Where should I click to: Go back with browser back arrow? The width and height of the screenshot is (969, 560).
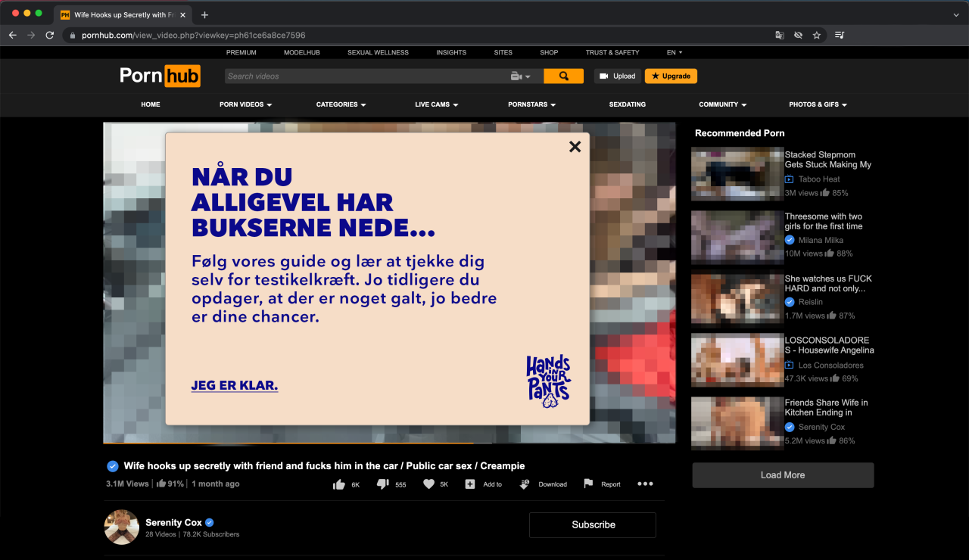tap(12, 35)
